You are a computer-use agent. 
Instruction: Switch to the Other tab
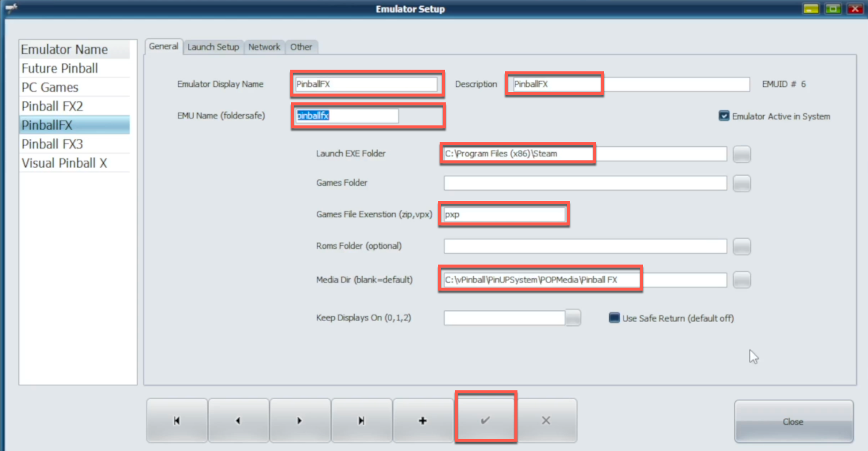[302, 47]
